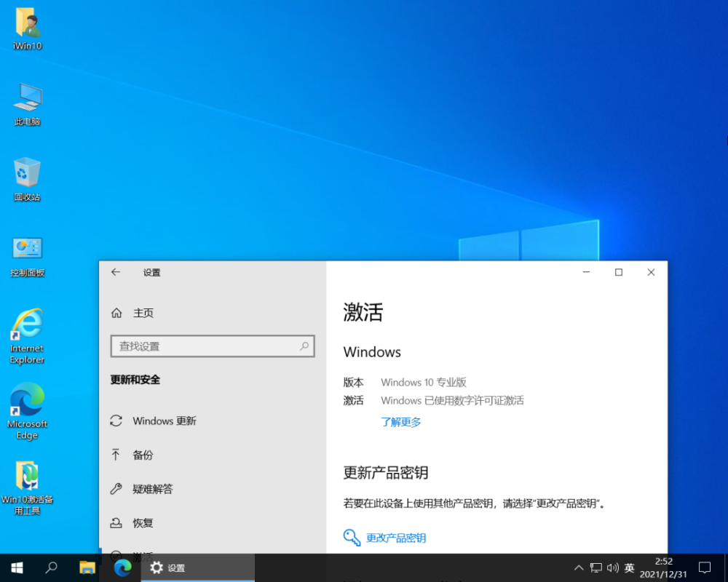The image size is (728, 582).
Task: Click the Windows 已使用数字许可证激活 text
Action: (x=452, y=401)
